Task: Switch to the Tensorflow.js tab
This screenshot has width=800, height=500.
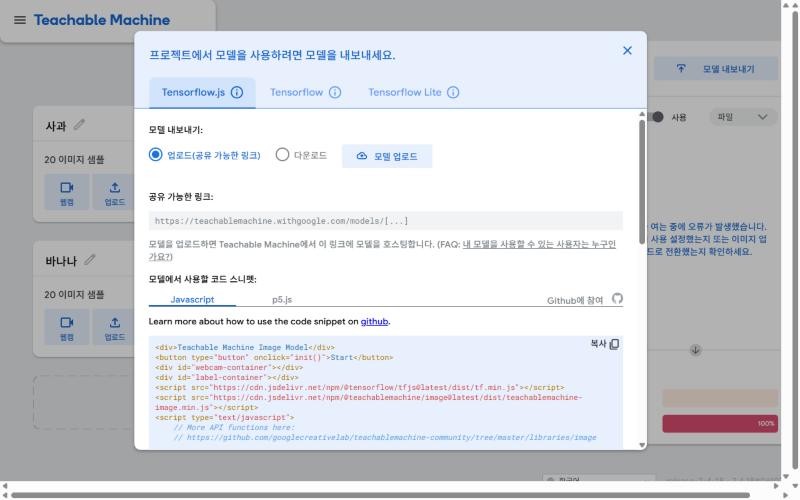Action: pyautogui.click(x=202, y=93)
